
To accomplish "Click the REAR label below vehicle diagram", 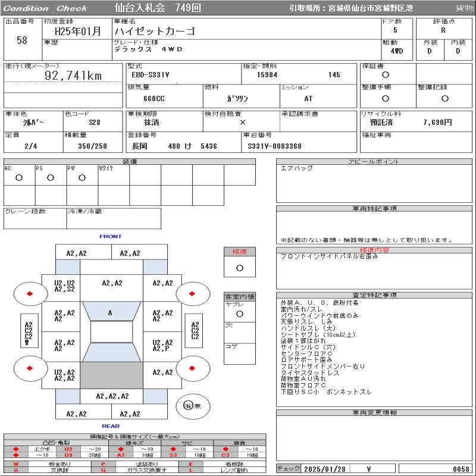I will click(x=111, y=426).
